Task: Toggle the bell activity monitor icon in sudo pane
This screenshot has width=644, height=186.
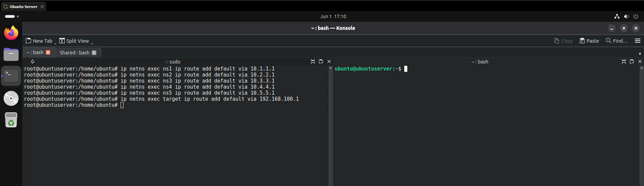Action: pyautogui.click(x=33, y=61)
